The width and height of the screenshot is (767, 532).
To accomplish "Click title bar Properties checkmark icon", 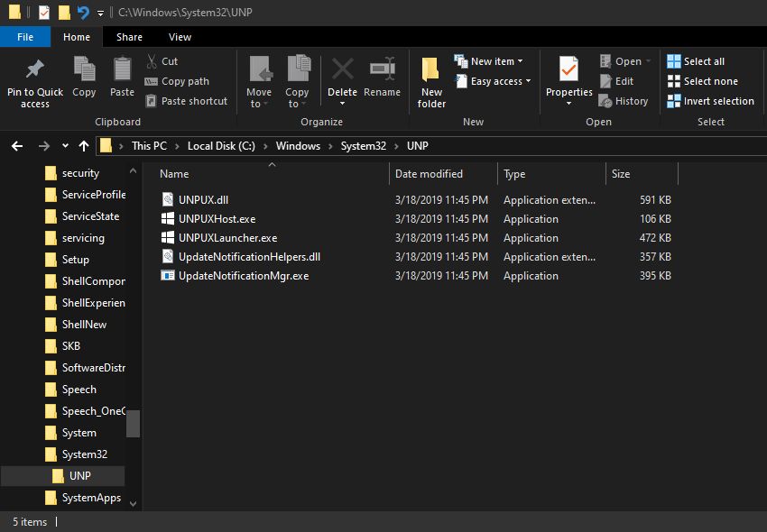I will coord(44,13).
